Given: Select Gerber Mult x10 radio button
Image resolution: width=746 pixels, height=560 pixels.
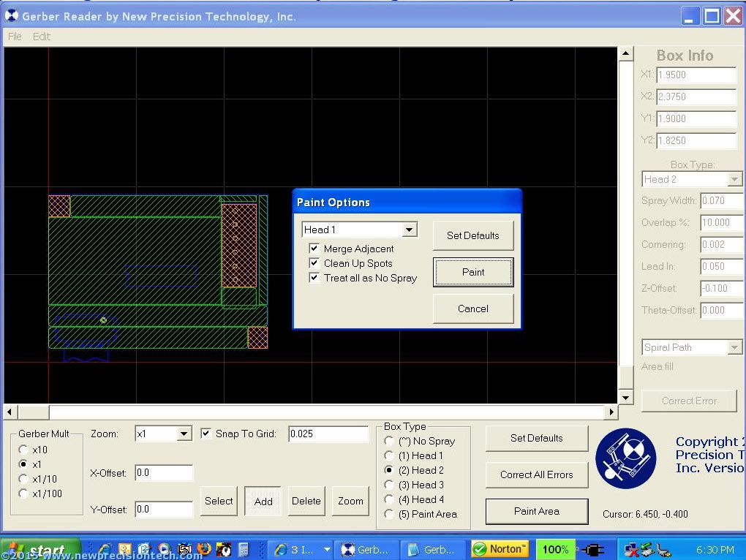Looking at the screenshot, I should coord(23,449).
